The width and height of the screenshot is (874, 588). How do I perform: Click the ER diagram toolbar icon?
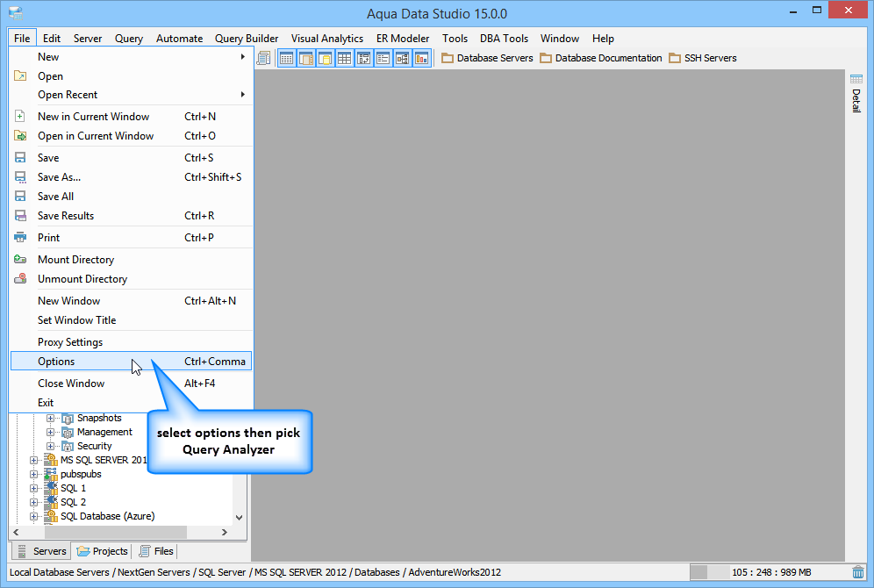[364, 58]
